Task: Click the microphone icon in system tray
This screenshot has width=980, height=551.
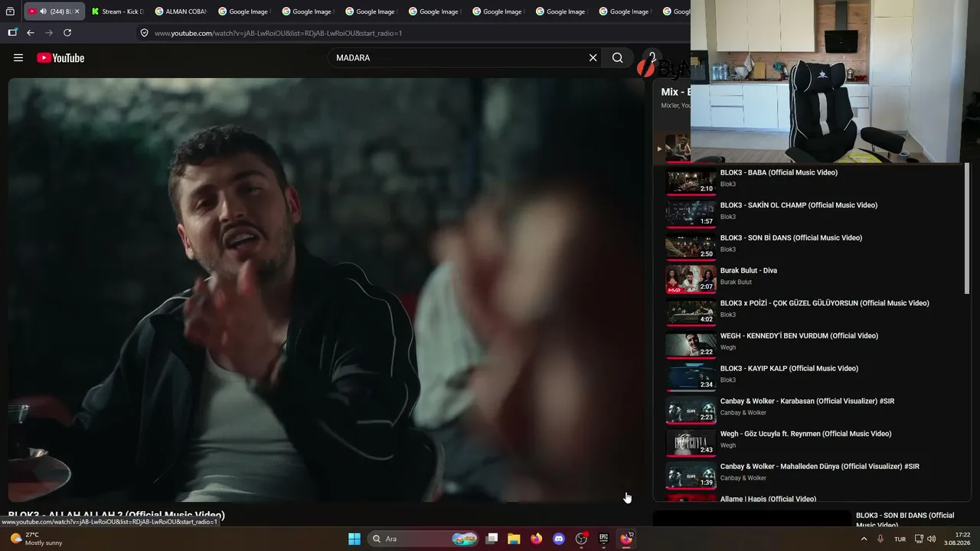Action: coord(880,539)
